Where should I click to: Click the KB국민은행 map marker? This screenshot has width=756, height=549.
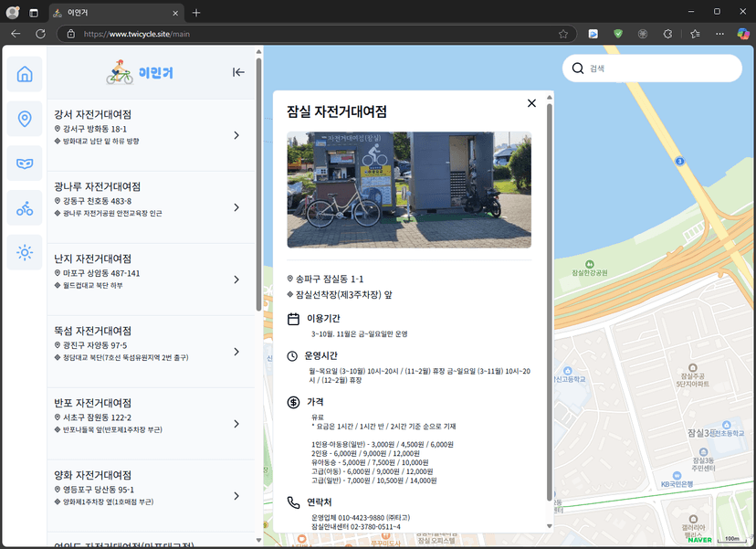(677, 476)
